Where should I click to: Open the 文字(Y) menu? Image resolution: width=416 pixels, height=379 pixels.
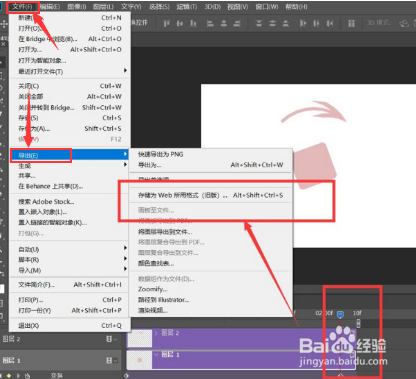pyautogui.click(x=131, y=7)
